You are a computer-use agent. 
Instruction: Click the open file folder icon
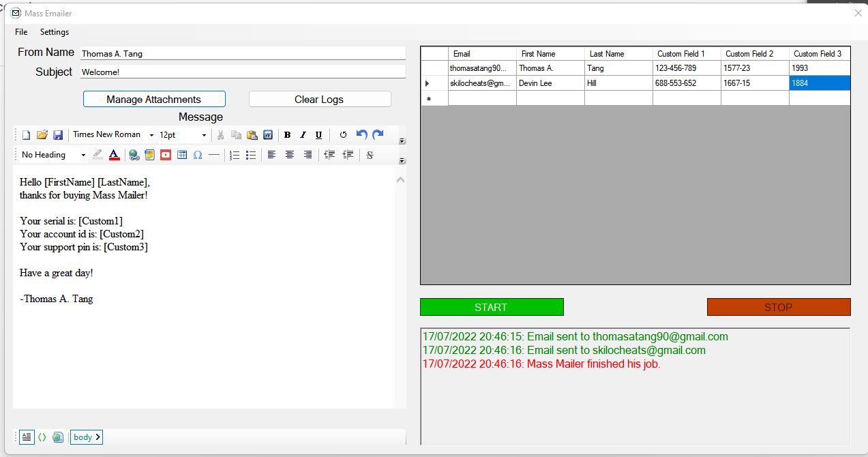42,135
